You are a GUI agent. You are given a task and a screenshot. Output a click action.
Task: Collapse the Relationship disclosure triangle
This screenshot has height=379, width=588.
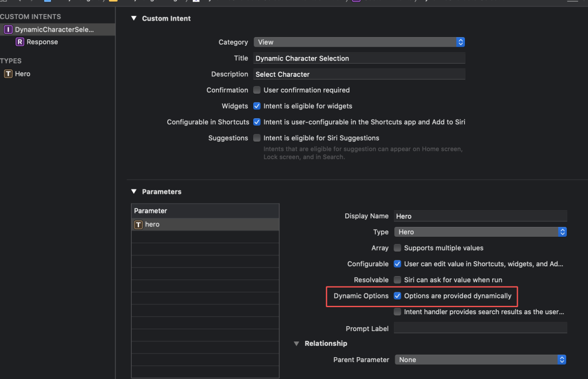click(297, 344)
